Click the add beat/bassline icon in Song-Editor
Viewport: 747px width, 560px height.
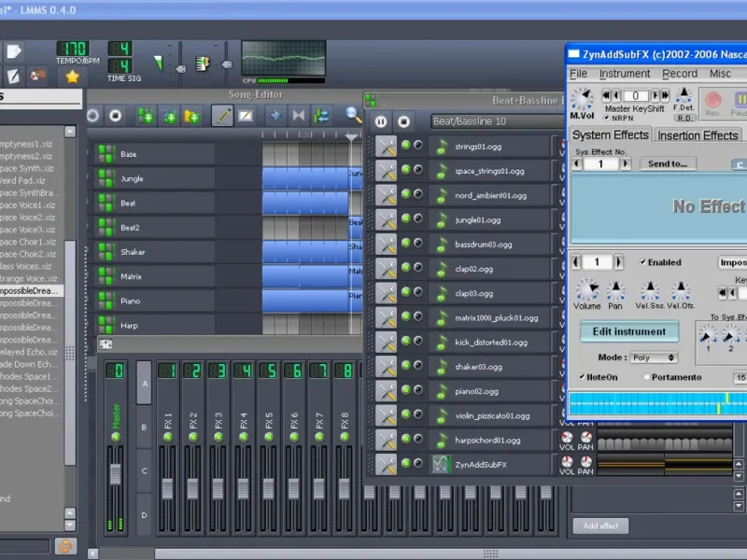coord(146,116)
